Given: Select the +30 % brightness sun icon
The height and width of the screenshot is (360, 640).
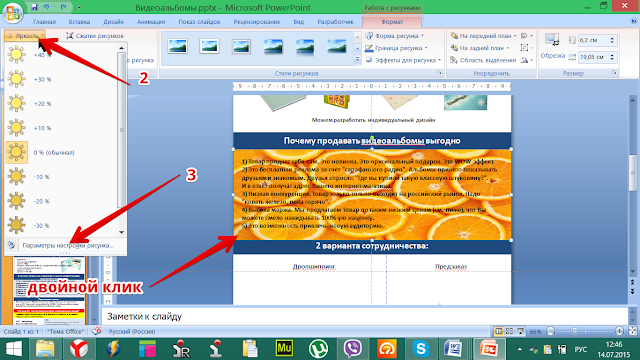Looking at the screenshot, I should click(16, 79).
